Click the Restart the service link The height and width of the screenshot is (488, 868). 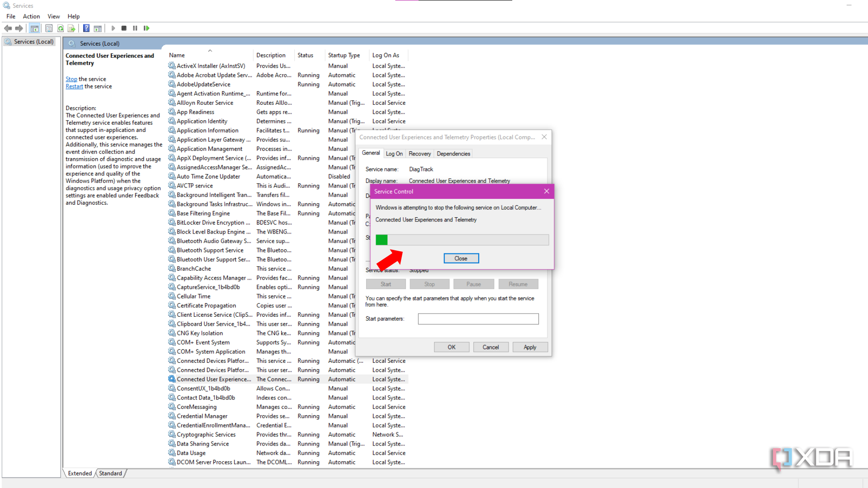point(74,86)
